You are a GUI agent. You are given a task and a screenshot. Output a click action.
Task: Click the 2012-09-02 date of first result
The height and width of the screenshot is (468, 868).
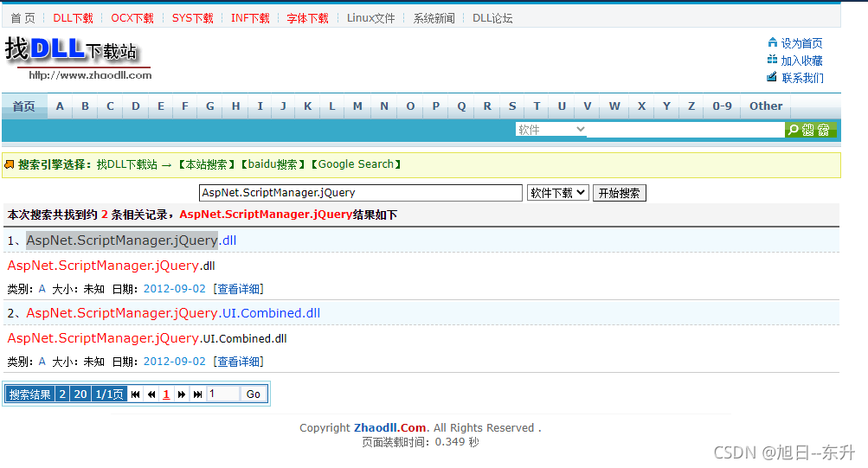pyautogui.click(x=174, y=289)
